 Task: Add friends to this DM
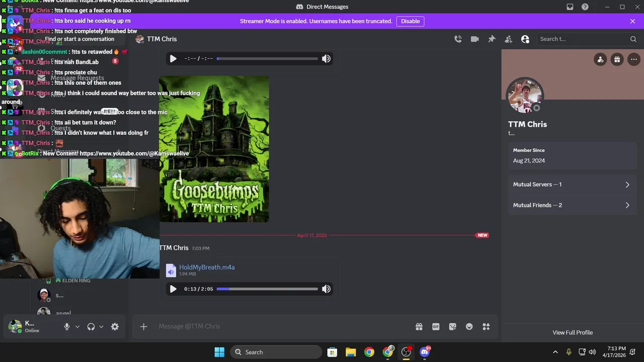(508, 39)
